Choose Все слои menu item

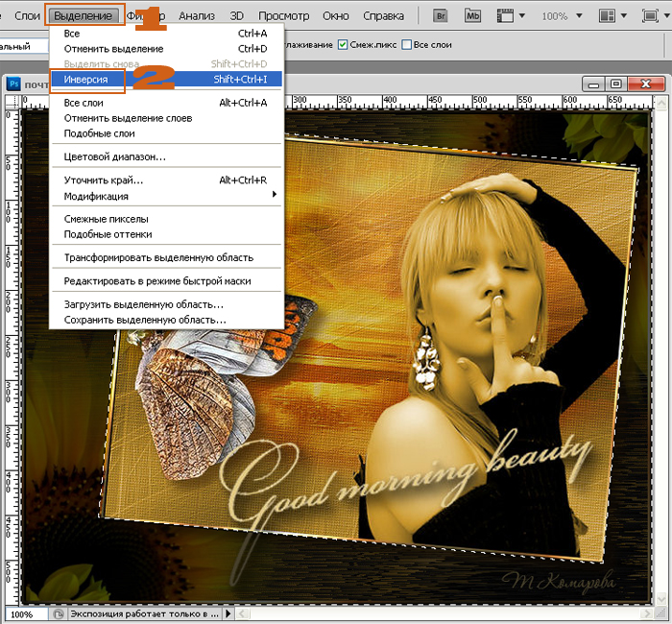166,103
